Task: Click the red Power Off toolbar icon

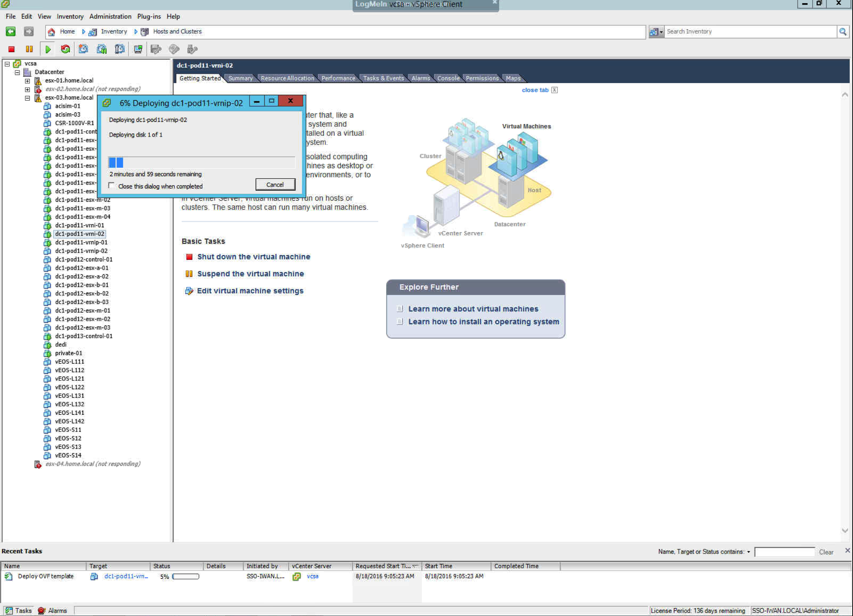Action: click(x=11, y=49)
